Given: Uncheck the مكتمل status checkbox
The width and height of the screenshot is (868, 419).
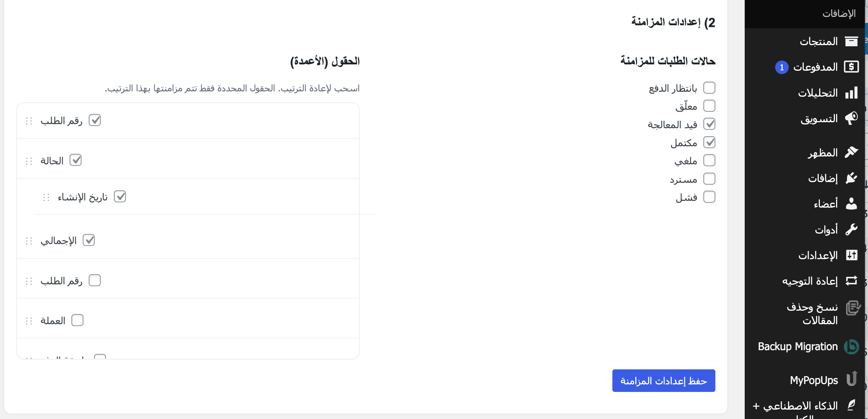Looking at the screenshot, I should coord(709,143).
